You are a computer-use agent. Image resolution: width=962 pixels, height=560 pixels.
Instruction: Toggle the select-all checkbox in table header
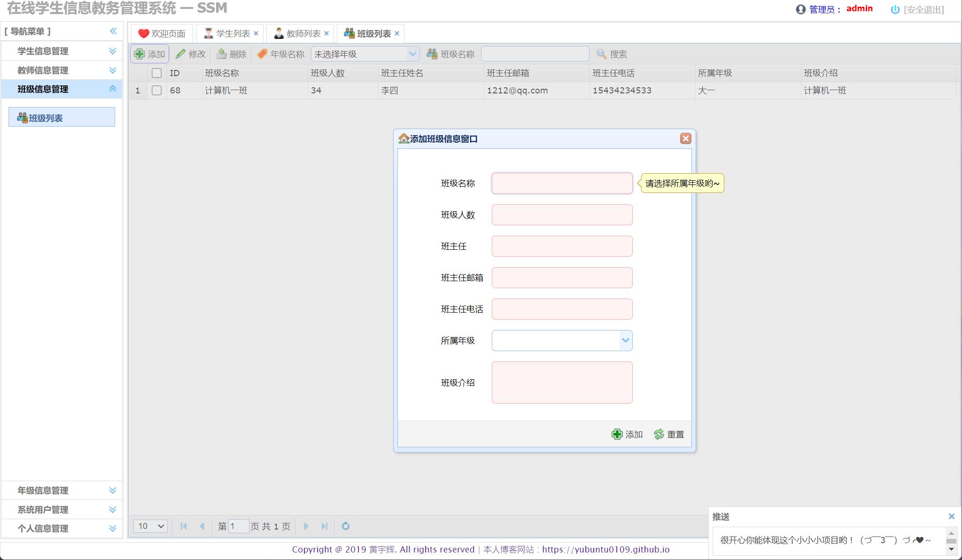(x=157, y=73)
